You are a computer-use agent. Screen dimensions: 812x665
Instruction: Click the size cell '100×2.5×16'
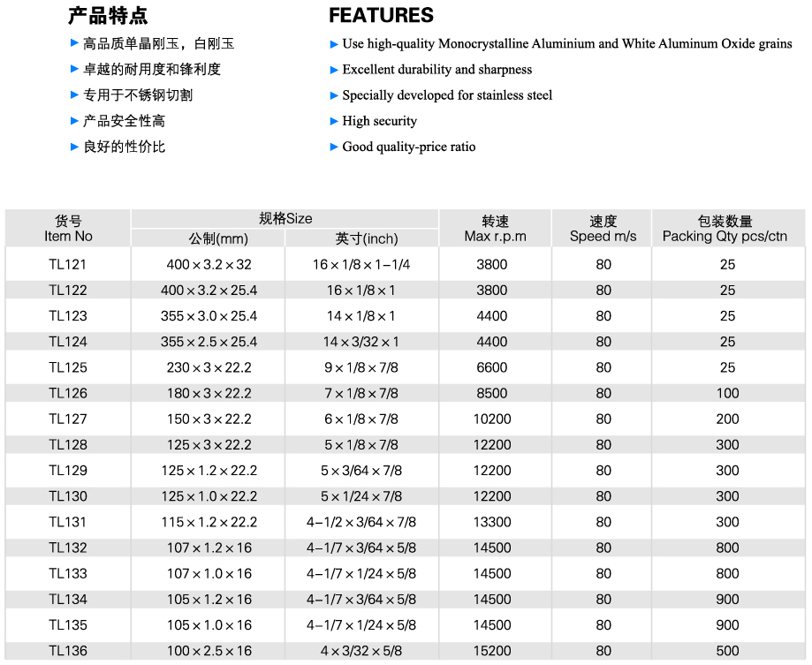coord(209,651)
